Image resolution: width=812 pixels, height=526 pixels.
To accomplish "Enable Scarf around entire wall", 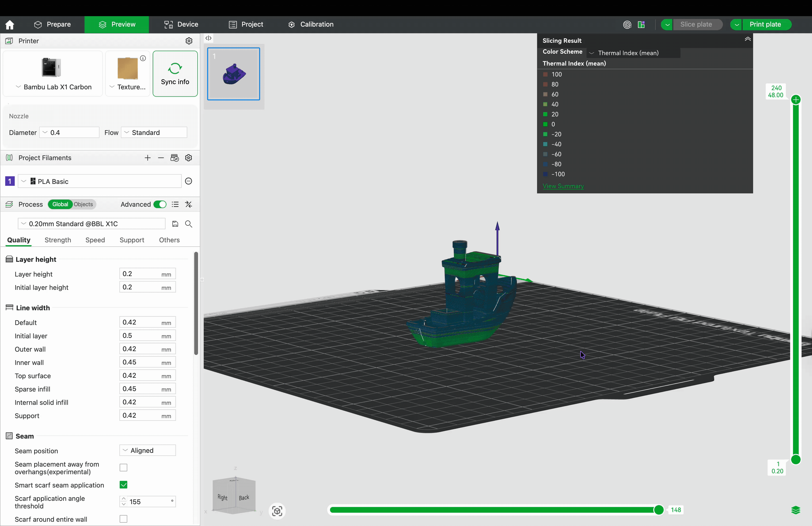I will pos(123,519).
